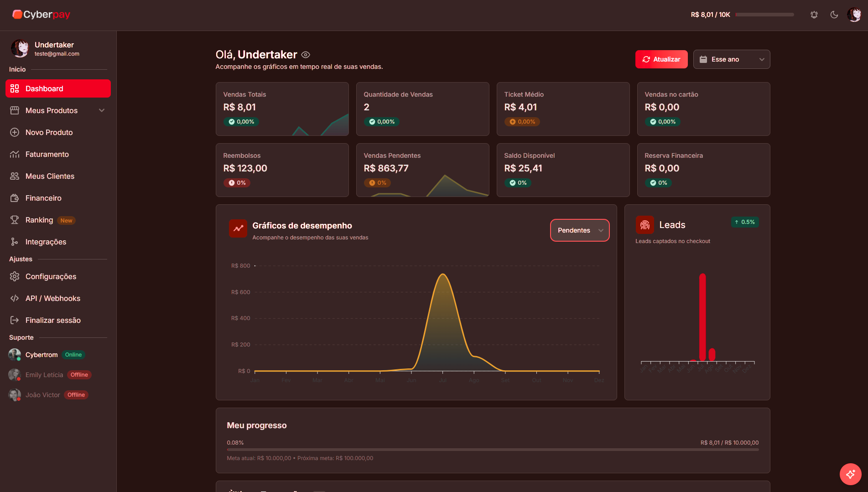868x492 pixels.
Task: Open the Vendas Pendentes card
Action: click(422, 170)
